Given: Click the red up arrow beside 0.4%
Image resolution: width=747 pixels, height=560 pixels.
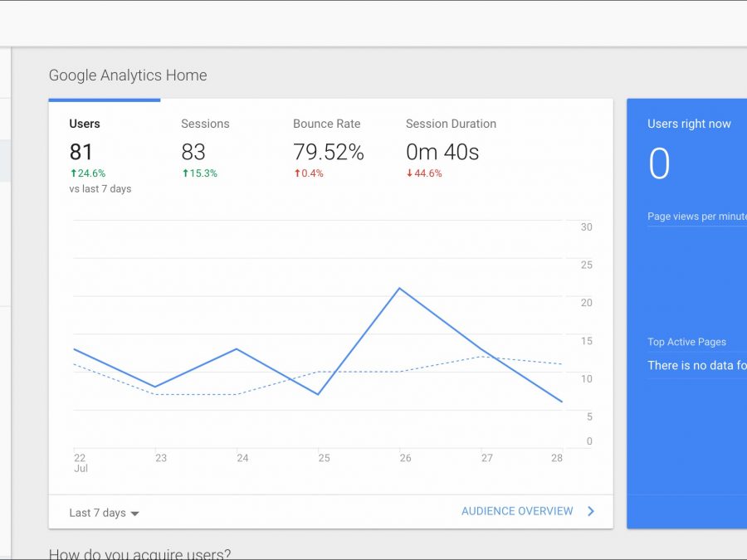Looking at the screenshot, I should pos(296,173).
